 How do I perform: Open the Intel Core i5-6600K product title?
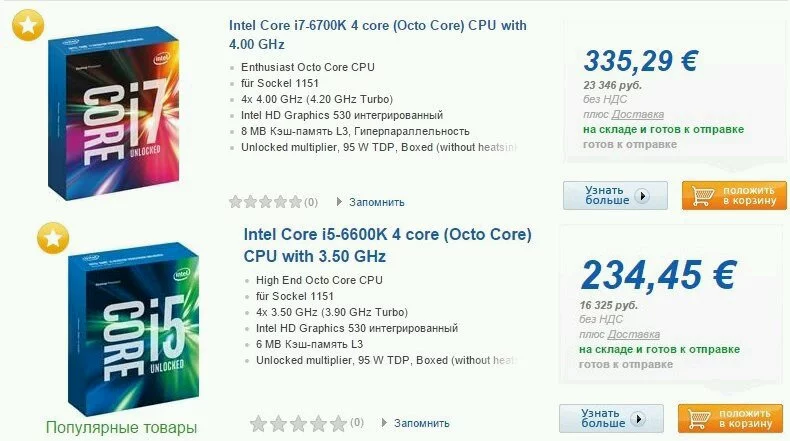click(387, 245)
